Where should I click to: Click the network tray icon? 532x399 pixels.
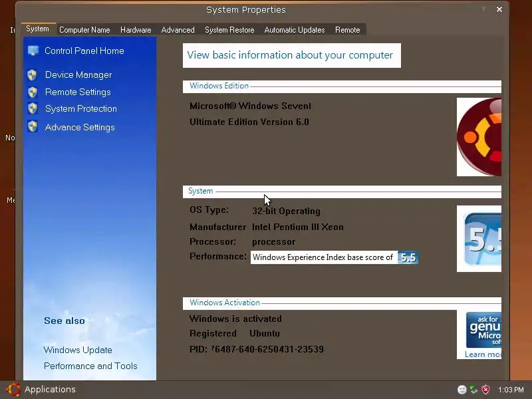(x=473, y=390)
